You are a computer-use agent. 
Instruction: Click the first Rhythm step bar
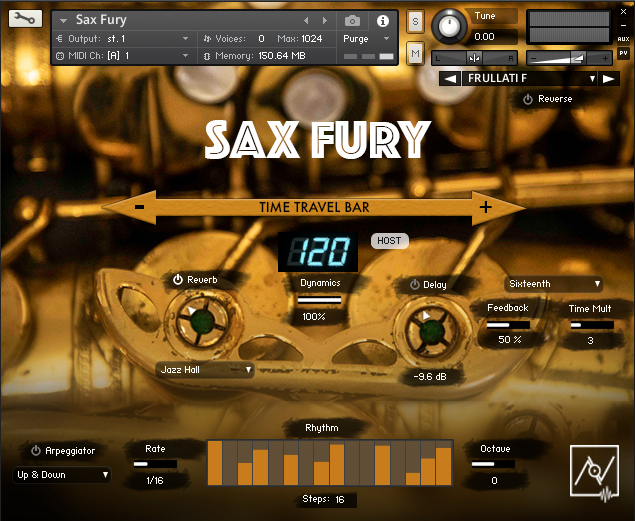coord(215,463)
